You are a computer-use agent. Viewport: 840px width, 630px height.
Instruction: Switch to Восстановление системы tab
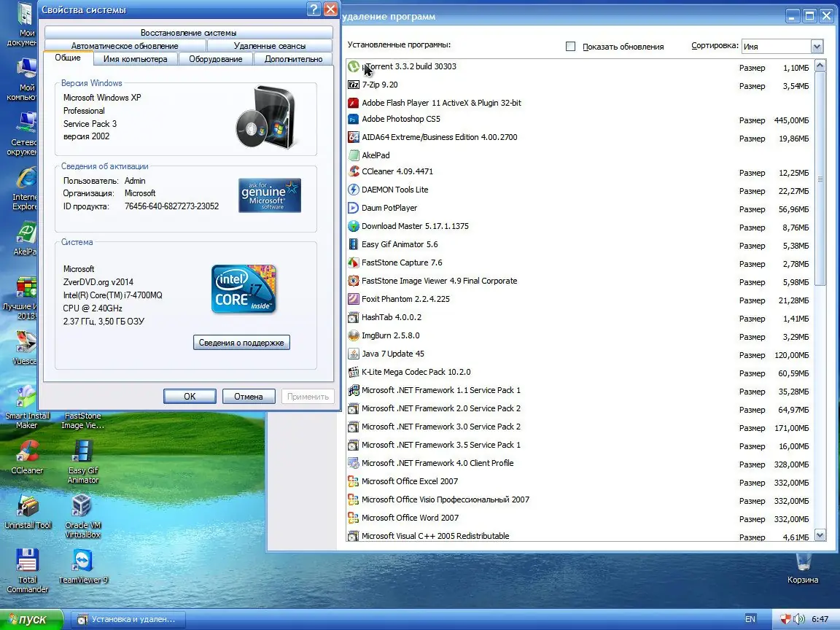189,33
